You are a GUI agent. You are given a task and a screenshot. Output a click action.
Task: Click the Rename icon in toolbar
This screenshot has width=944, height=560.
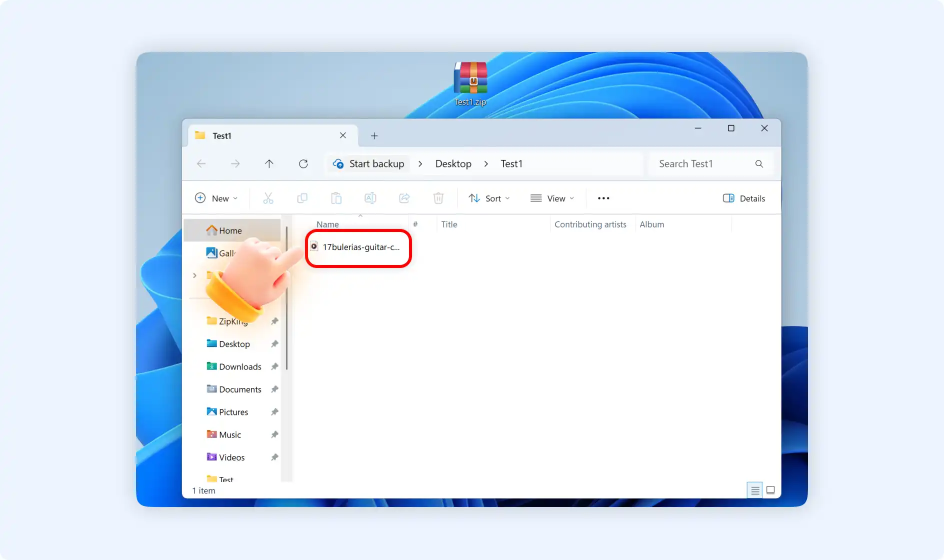click(x=370, y=198)
